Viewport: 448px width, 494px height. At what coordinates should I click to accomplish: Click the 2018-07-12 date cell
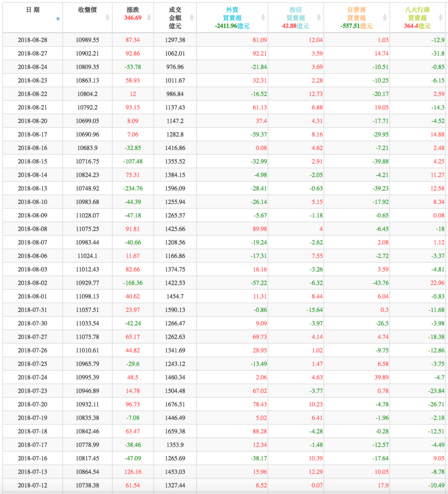pos(32,485)
